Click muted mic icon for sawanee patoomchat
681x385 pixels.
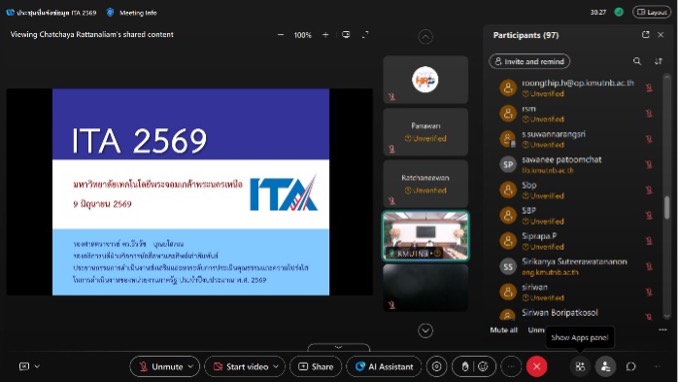(x=650, y=165)
